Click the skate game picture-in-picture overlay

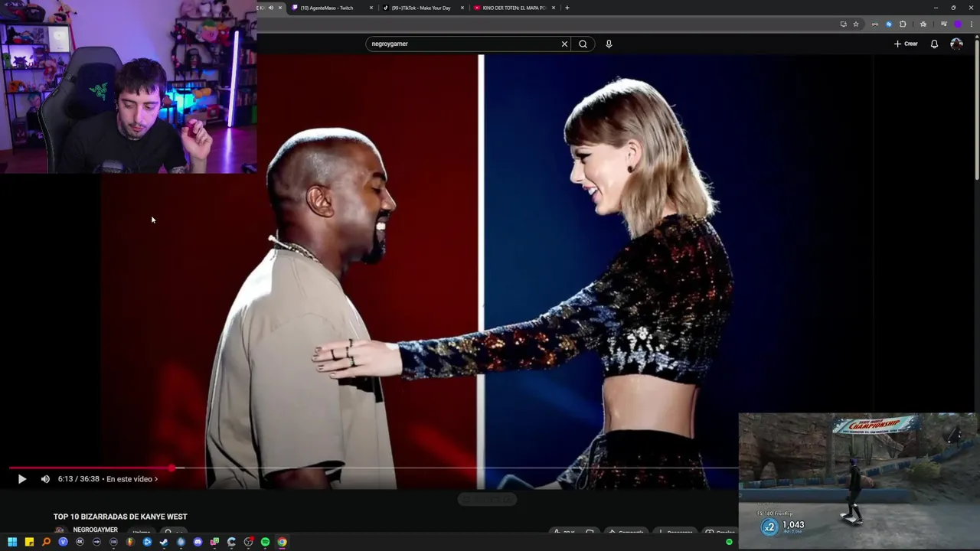tap(857, 481)
